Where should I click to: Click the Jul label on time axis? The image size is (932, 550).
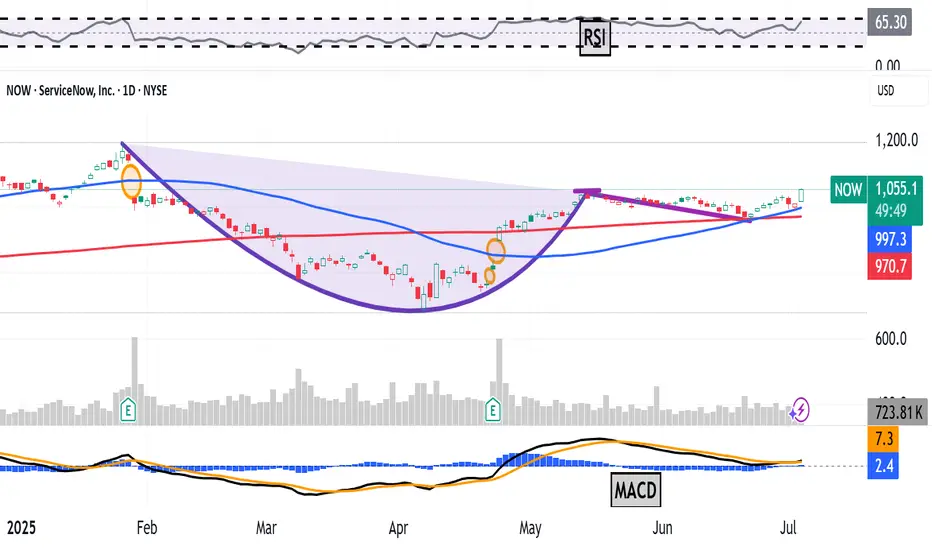coord(788,527)
